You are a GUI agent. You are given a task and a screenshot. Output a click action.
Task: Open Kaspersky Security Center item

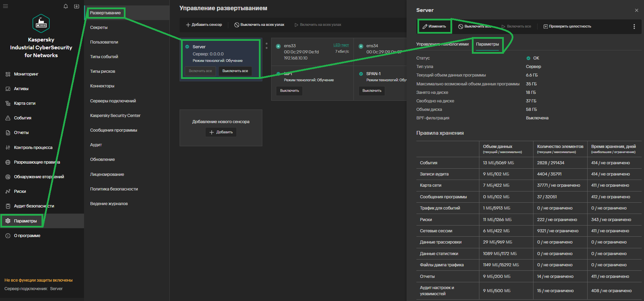115,115
